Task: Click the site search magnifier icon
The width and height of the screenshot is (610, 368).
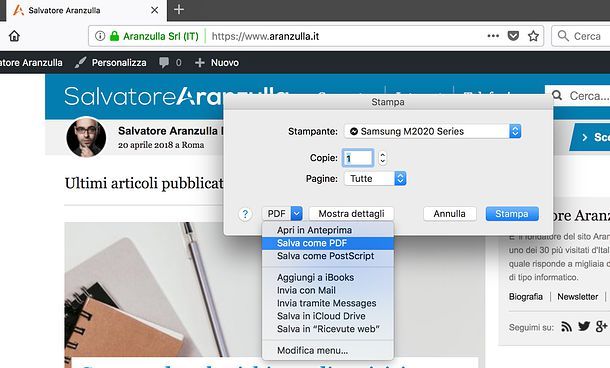Action: [x=557, y=95]
